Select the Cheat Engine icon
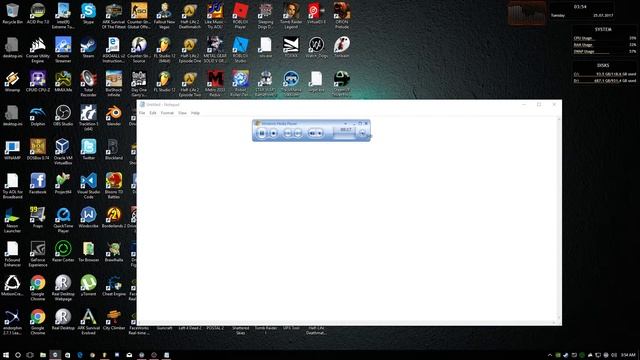The width and height of the screenshot is (640, 360). tap(113, 285)
